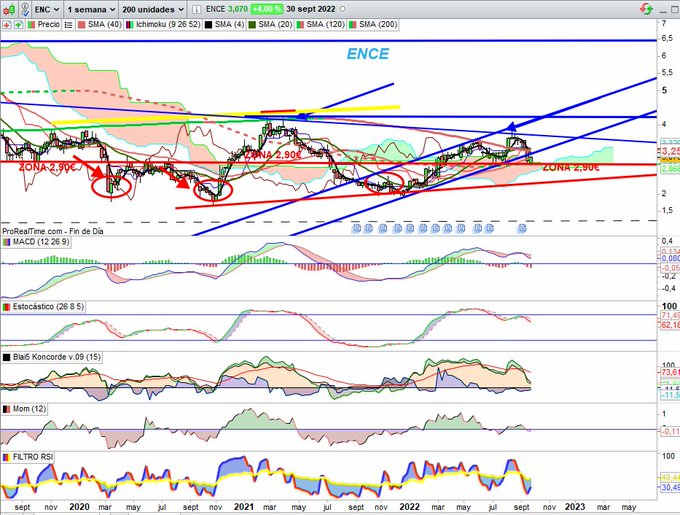Image resolution: width=680 pixels, height=515 pixels.
Task: Click the 30 sept 2022 date label
Action: [x=311, y=9]
